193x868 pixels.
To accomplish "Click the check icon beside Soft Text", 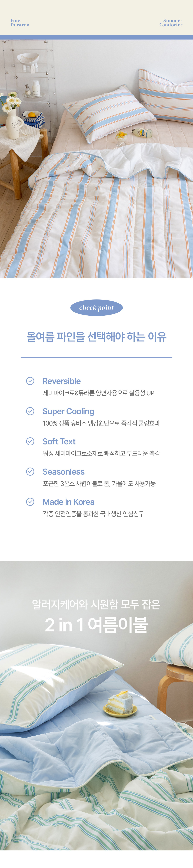I will coord(30,441).
